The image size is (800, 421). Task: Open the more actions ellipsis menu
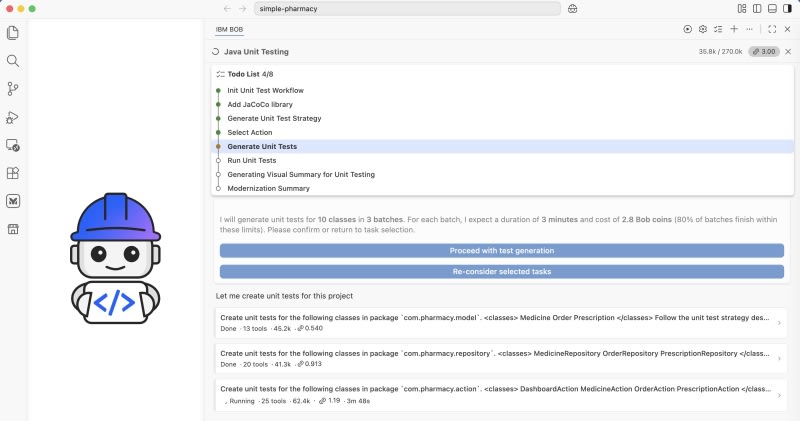coord(749,29)
